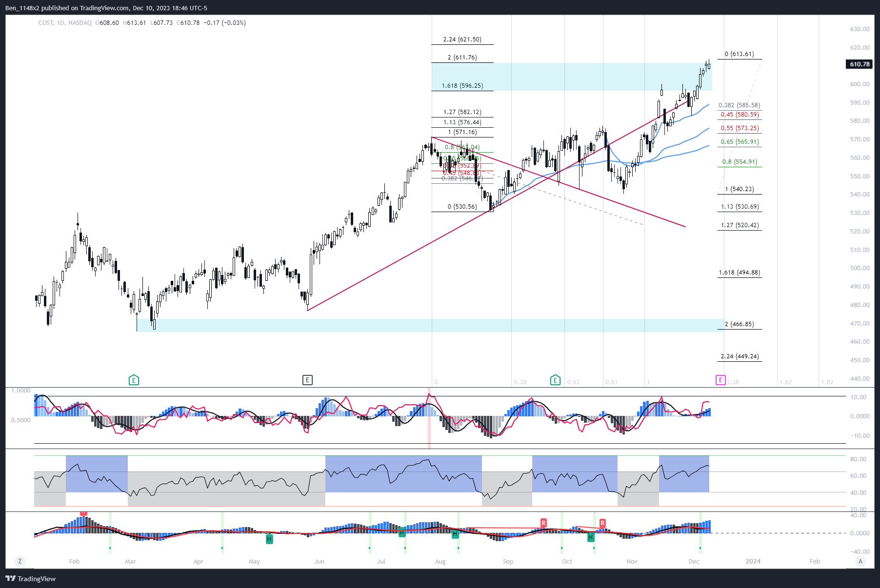This screenshot has height=588, width=880.
Task: Select the 1 (571.16) Fibonacci label
Action: point(462,132)
